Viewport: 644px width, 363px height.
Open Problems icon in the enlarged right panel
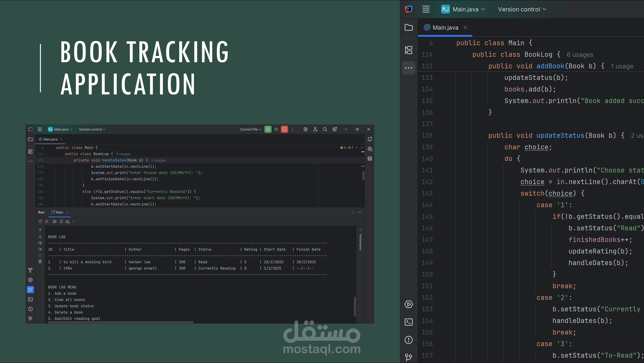pyautogui.click(x=408, y=340)
